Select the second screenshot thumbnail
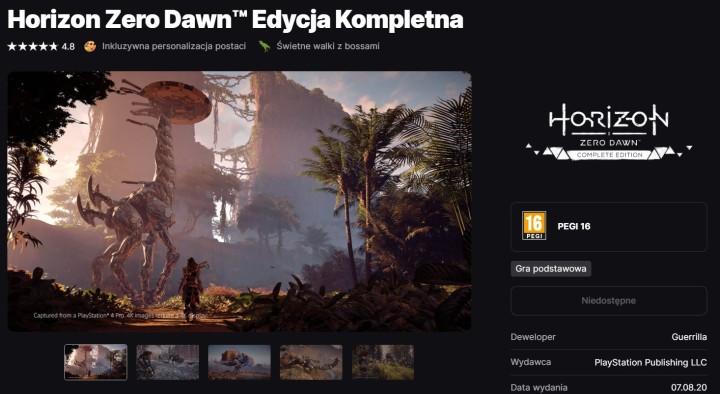720x394 pixels. [x=168, y=362]
